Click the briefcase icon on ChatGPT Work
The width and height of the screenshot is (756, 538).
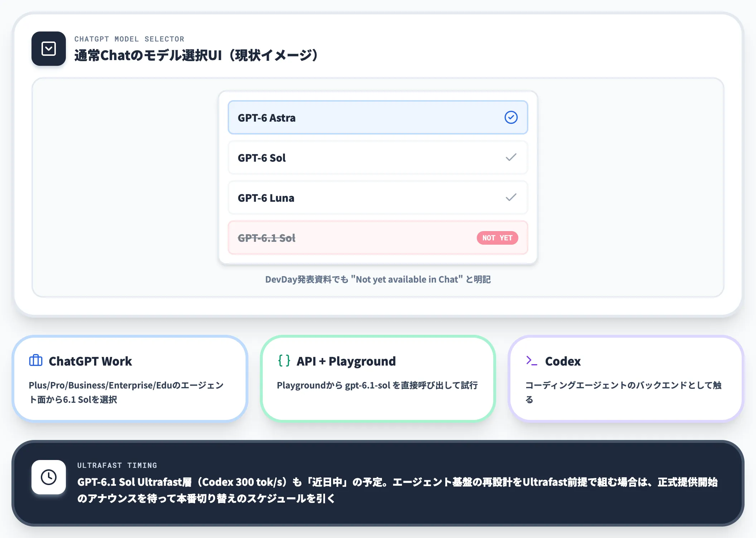36,360
